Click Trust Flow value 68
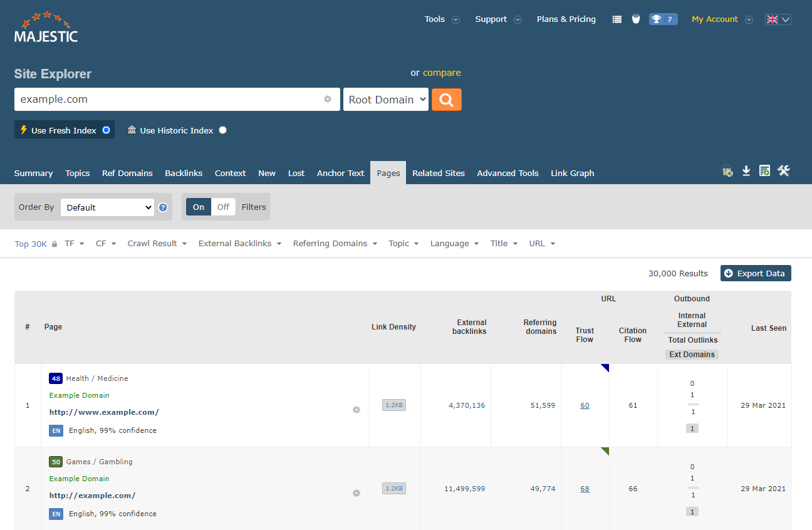Image resolution: width=812 pixels, height=530 pixels. (x=585, y=489)
